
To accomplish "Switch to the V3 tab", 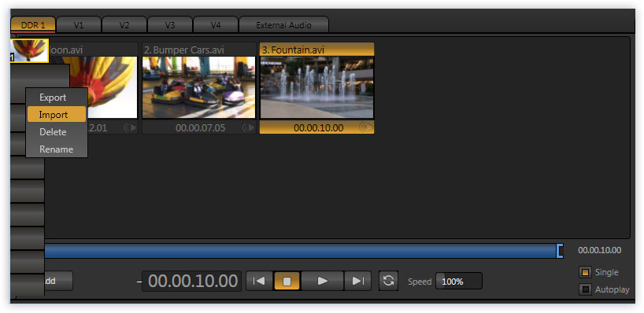I will point(169,25).
